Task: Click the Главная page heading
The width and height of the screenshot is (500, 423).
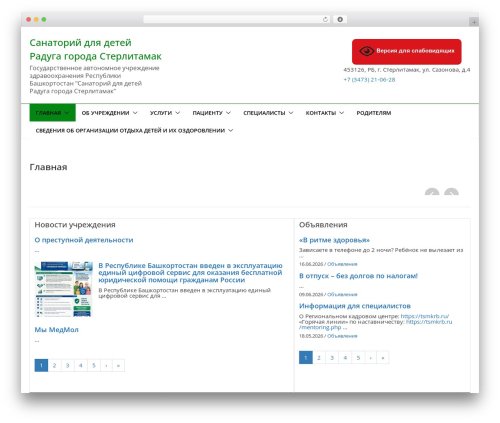Action: pyautogui.click(x=48, y=167)
